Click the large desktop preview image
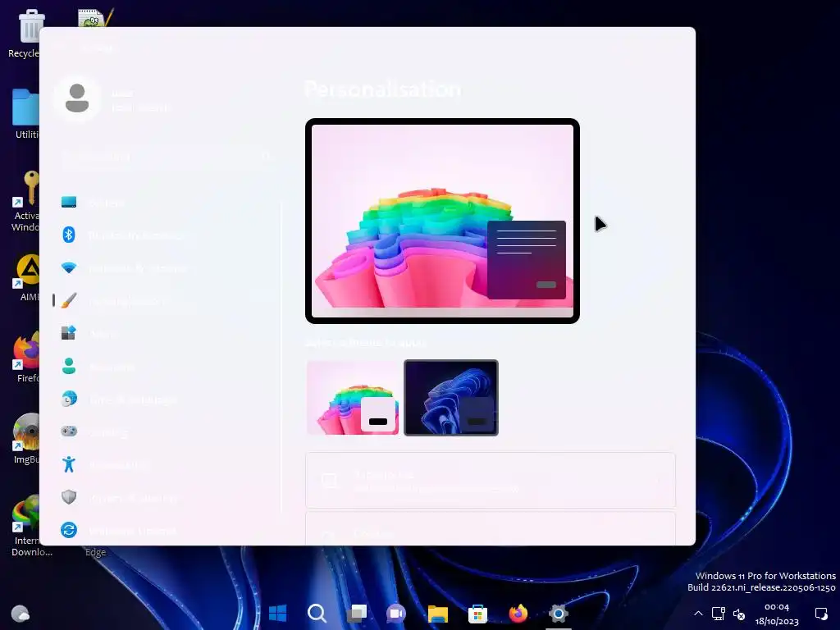 442,221
